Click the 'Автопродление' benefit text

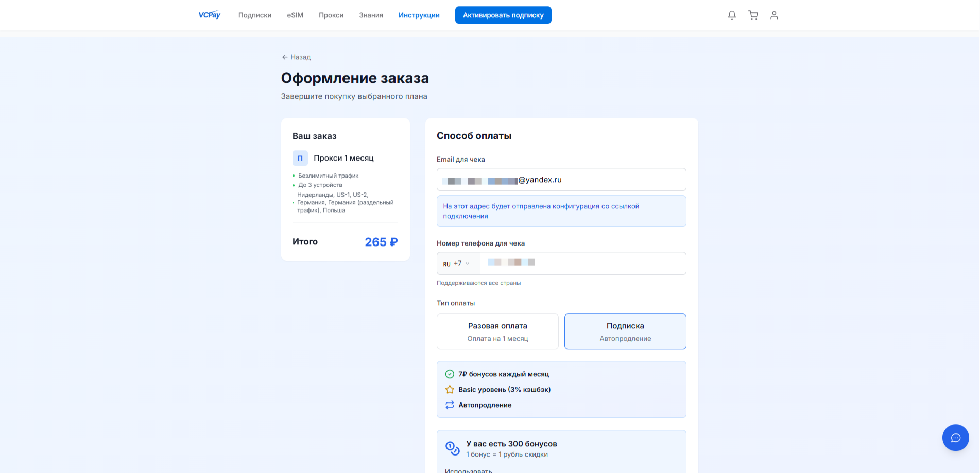485,405
